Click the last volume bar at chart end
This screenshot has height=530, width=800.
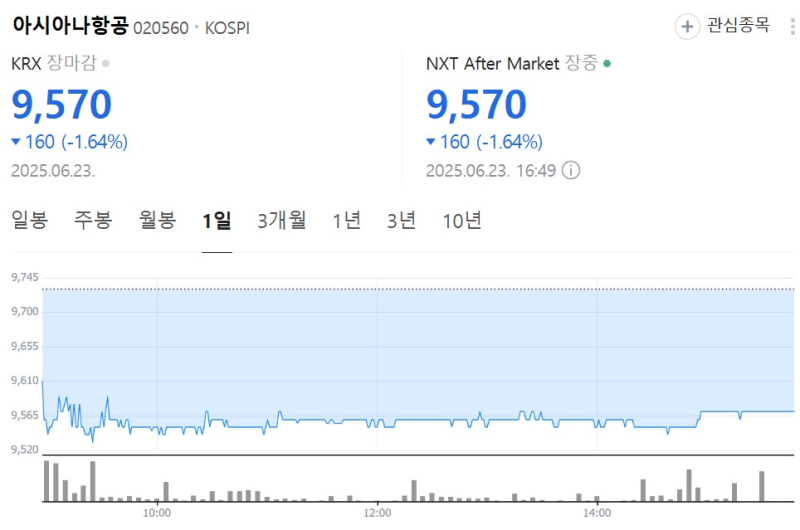pyautogui.click(x=762, y=486)
